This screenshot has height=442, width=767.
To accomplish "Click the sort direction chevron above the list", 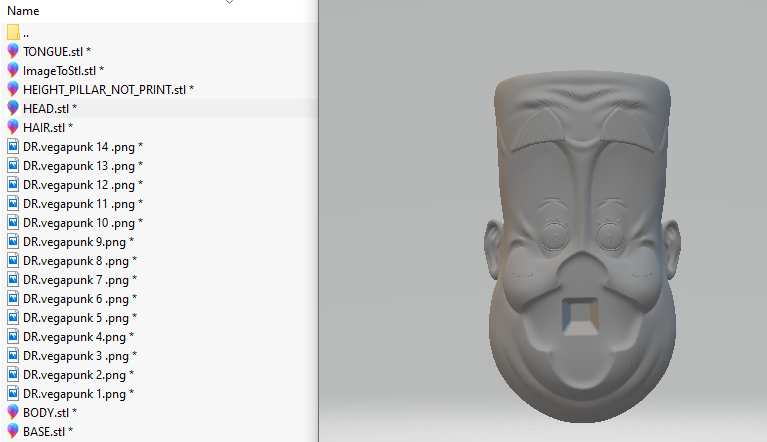I will 229,2.
